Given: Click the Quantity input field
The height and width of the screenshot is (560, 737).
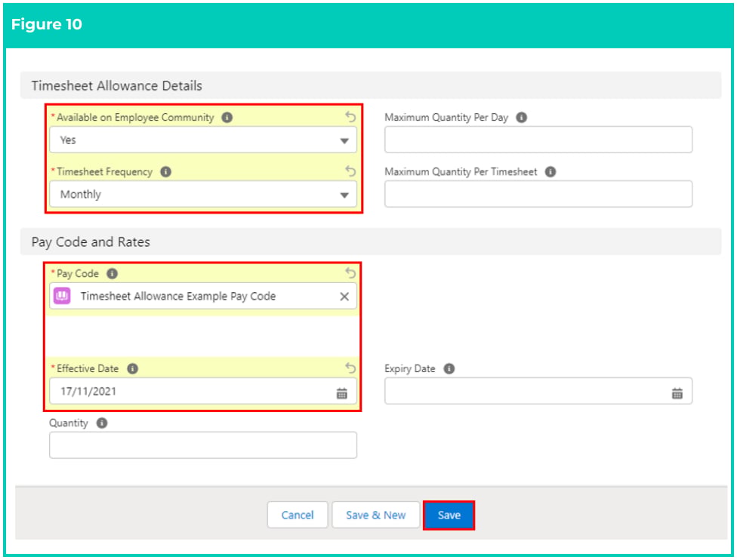Looking at the screenshot, I should pos(203,445).
